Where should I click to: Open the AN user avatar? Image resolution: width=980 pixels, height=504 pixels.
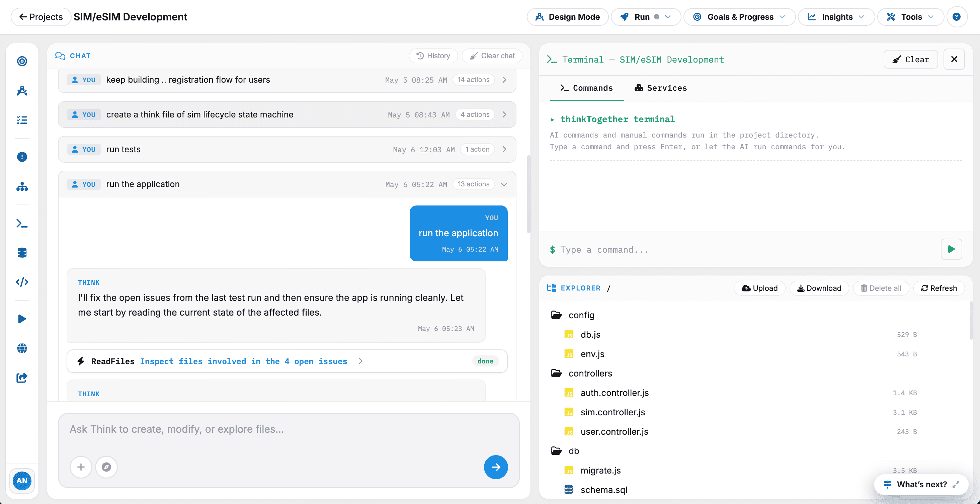(x=22, y=481)
